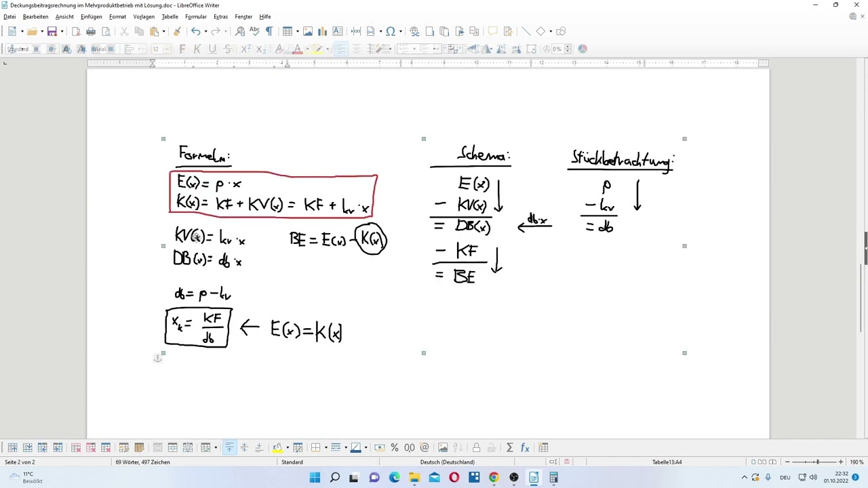Image resolution: width=868 pixels, height=488 pixels.
Task: Insert a text box
Action: point(338,31)
